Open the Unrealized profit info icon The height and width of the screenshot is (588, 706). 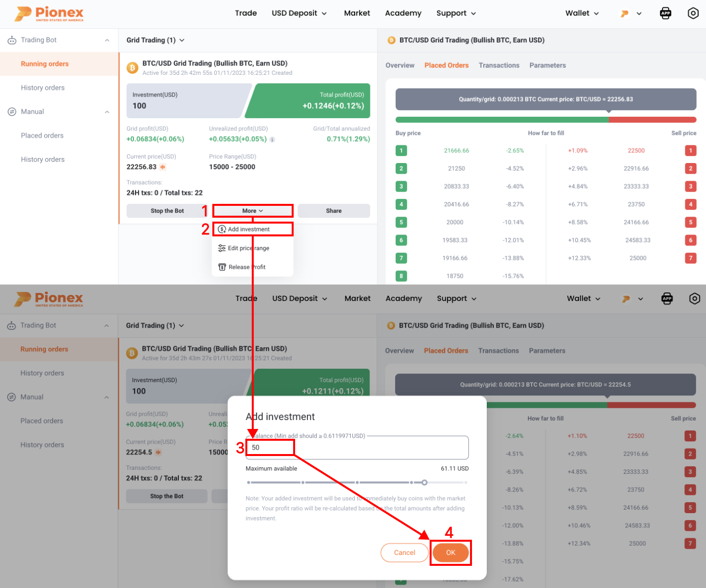tap(272, 139)
